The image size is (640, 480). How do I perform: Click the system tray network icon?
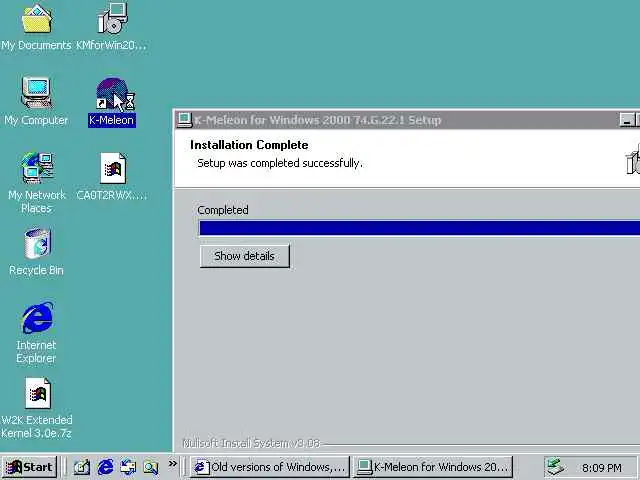point(555,467)
